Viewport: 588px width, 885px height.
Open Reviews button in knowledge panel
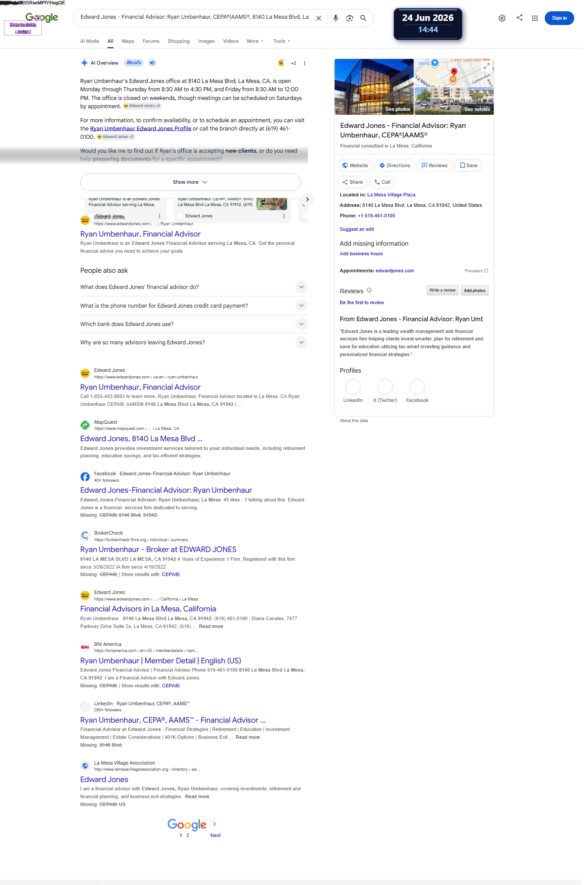pyautogui.click(x=434, y=165)
